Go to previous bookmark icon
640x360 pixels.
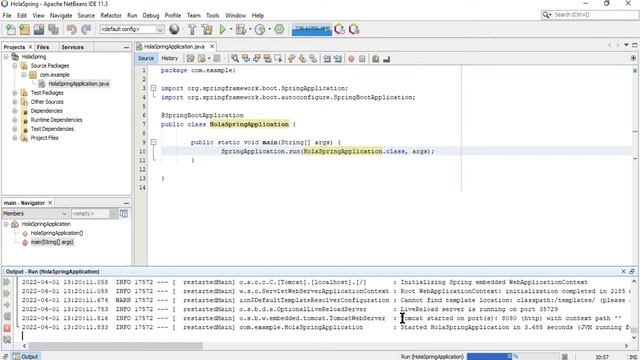(291, 59)
